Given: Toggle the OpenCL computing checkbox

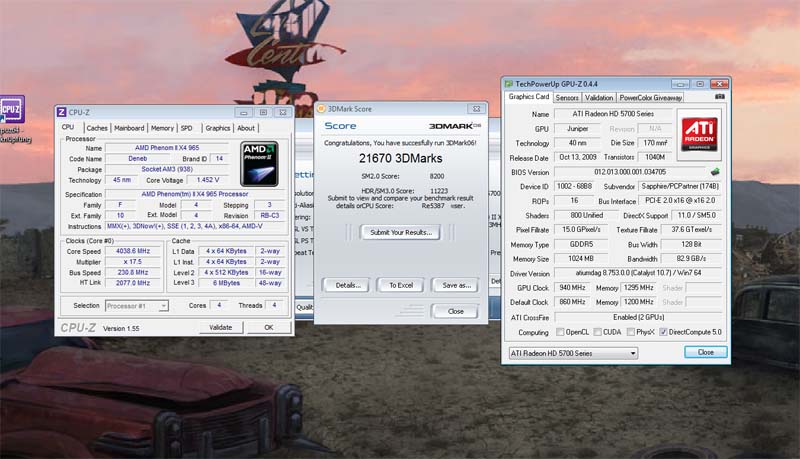Looking at the screenshot, I should (560, 332).
